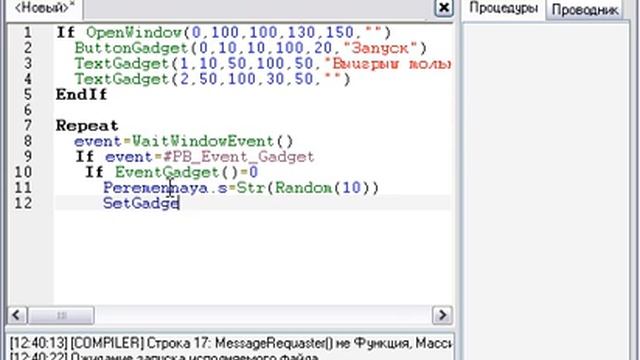Open the Процедуры panel tab
Viewport: 640px width, 360px height.
click(504, 8)
